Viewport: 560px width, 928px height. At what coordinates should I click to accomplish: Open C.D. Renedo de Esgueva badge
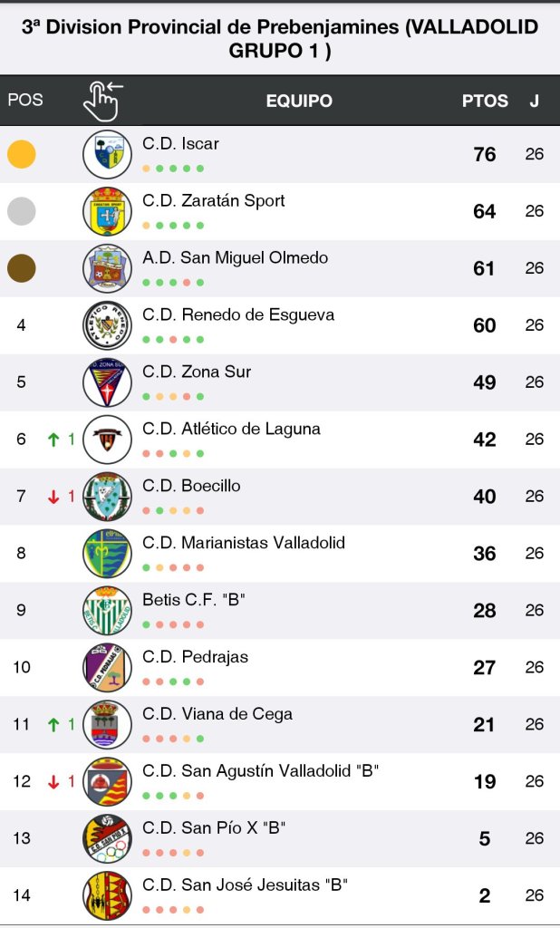[107, 325]
